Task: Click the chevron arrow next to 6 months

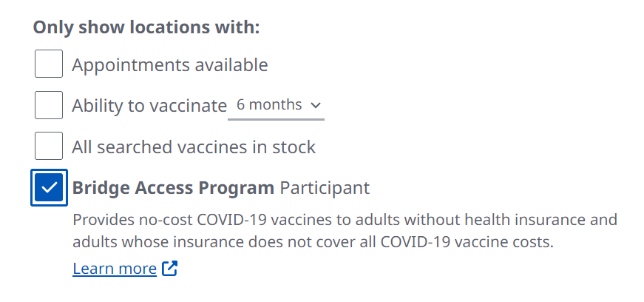Action: point(316,105)
